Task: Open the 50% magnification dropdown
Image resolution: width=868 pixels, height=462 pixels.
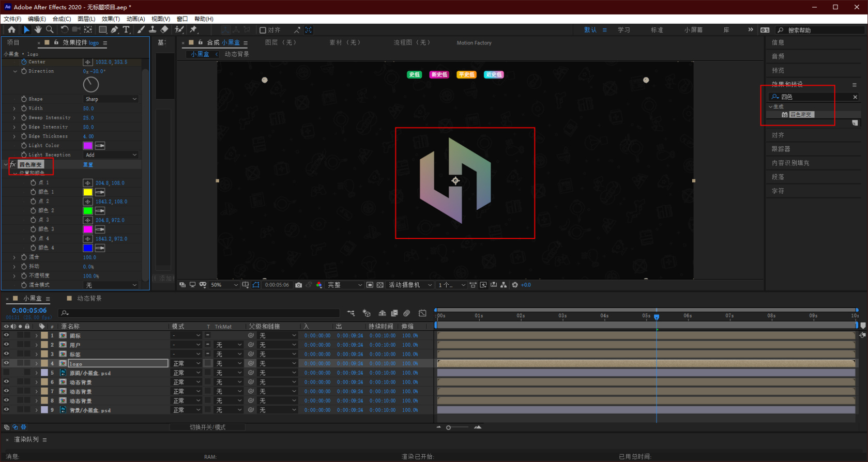Action: (224, 285)
